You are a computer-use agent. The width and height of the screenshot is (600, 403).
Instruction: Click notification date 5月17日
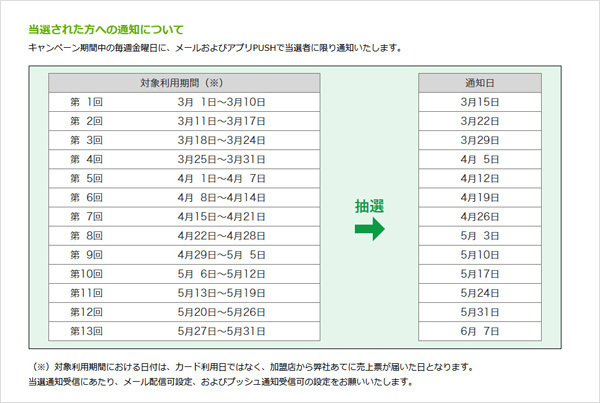tap(480, 274)
